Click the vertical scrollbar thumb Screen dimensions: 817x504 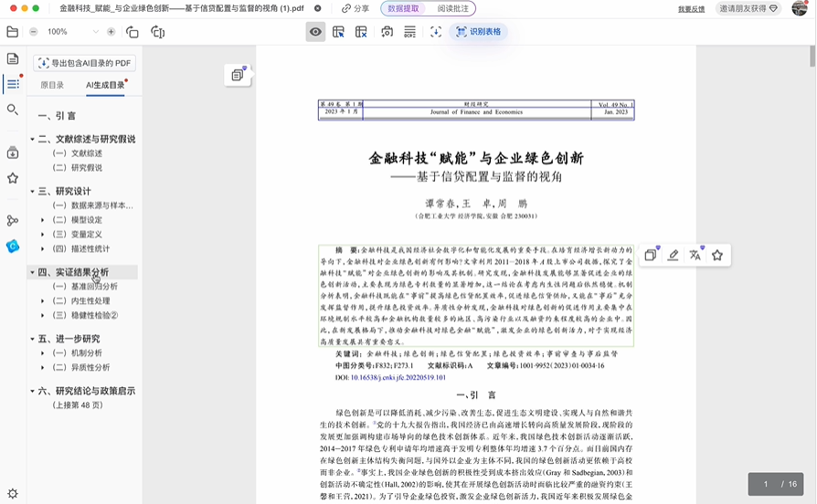tap(812, 57)
